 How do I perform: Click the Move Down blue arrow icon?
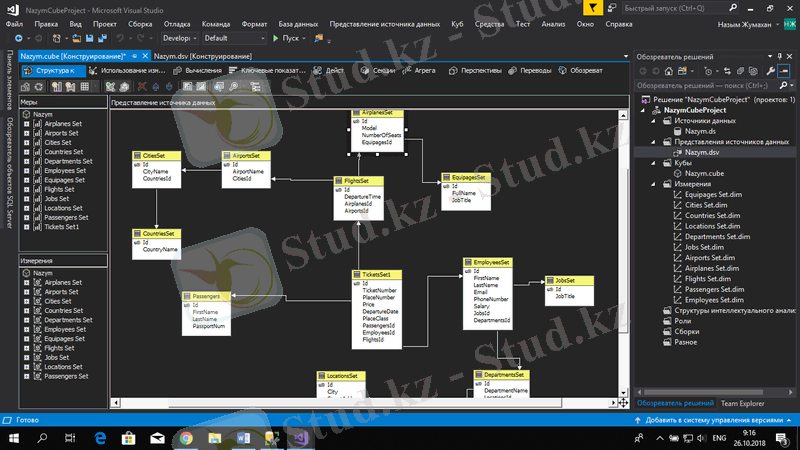click(x=169, y=87)
